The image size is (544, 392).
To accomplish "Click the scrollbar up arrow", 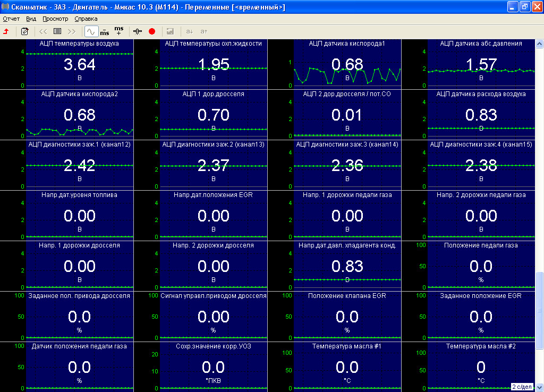I will click(x=540, y=43).
